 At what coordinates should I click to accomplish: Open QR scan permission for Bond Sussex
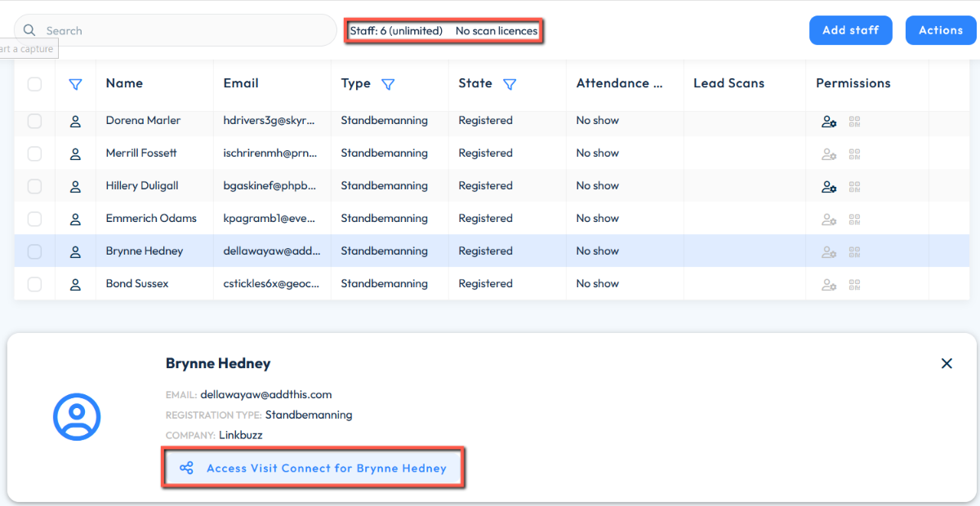(x=855, y=285)
